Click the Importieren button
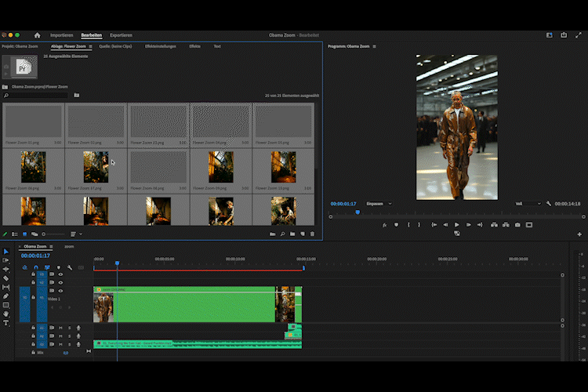Screen dimensions: 588x392 click(x=62, y=35)
